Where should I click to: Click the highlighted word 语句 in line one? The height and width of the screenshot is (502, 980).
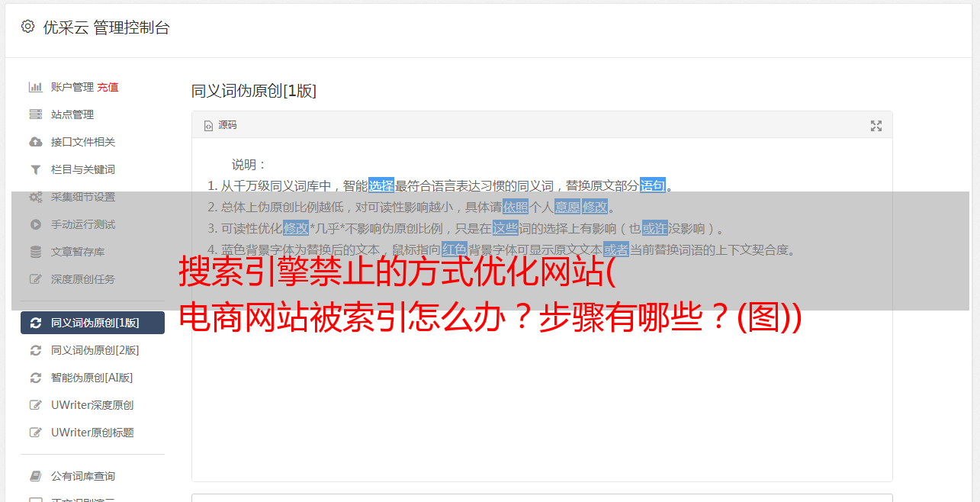tap(653, 185)
